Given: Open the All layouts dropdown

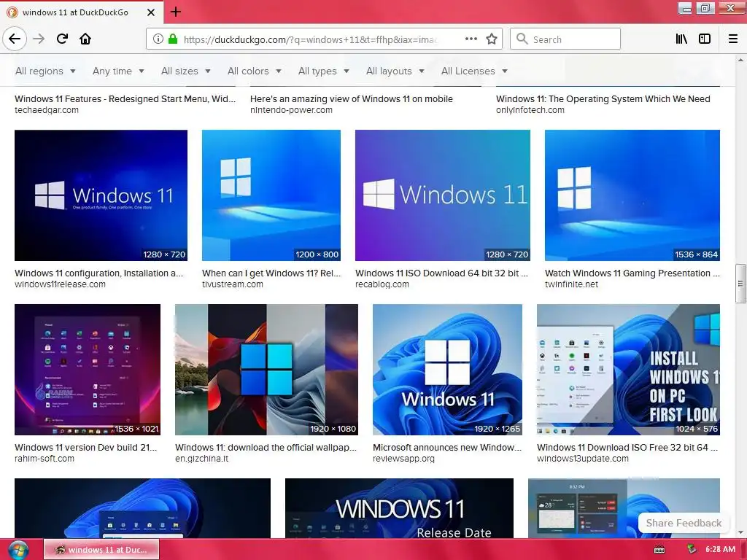Looking at the screenshot, I should pos(395,71).
